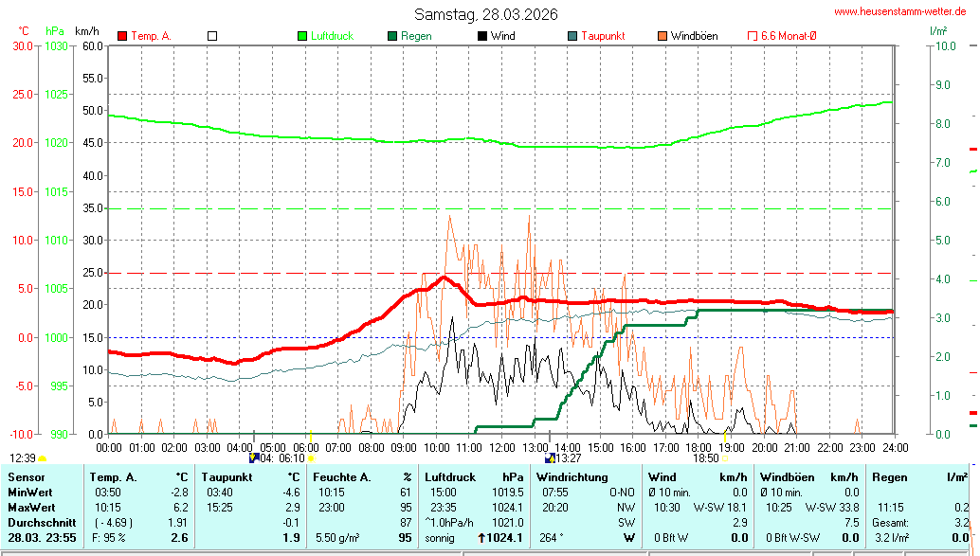This screenshot has width=980, height=556.
Task: Click the bright green Luftdruck legend square
Action: [303, 36]
